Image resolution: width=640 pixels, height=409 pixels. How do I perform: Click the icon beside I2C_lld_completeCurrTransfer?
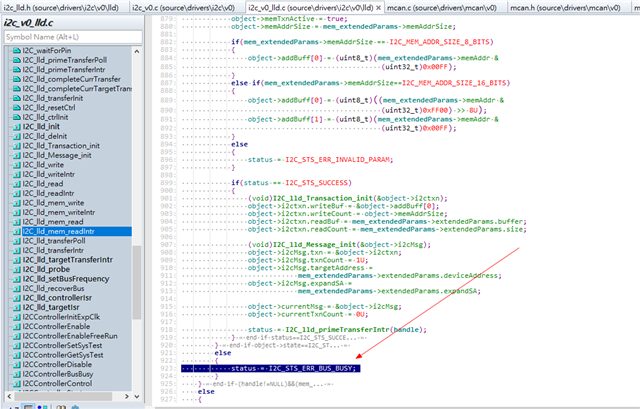(x=17, y=79)
